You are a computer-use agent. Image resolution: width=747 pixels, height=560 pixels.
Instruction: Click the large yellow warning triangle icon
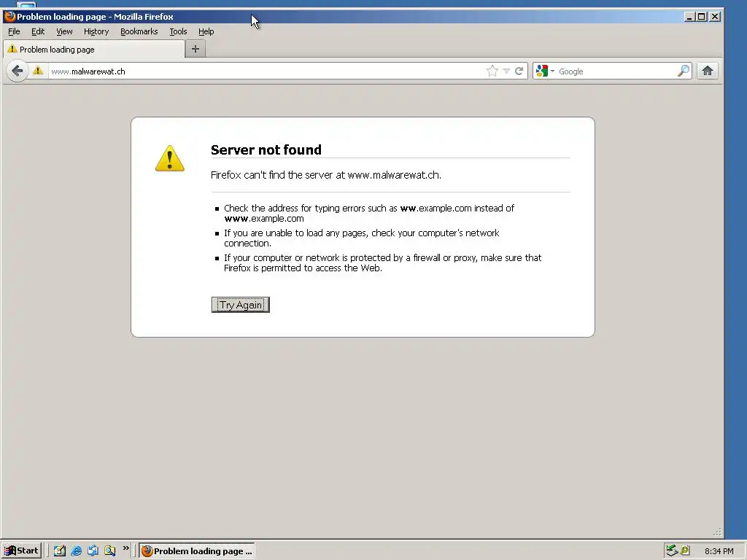coord(169,158)
